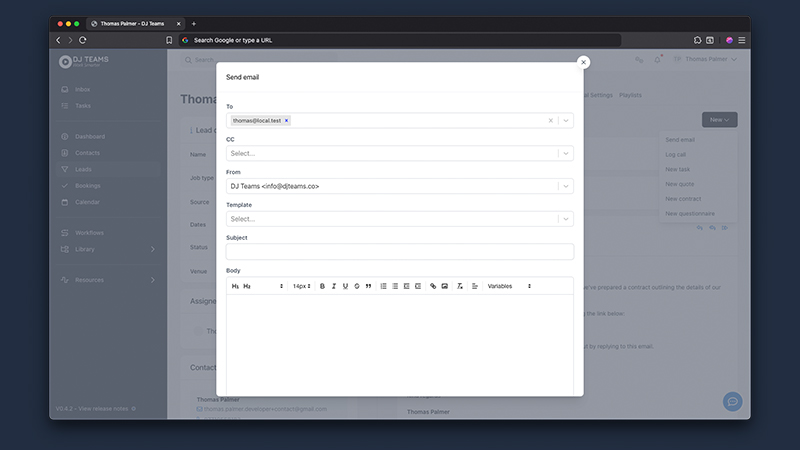Image resolution: width=800 pixels, height=450 pixels.
Task: Insert a blockquote in the email body
Action: pos(368,286)
